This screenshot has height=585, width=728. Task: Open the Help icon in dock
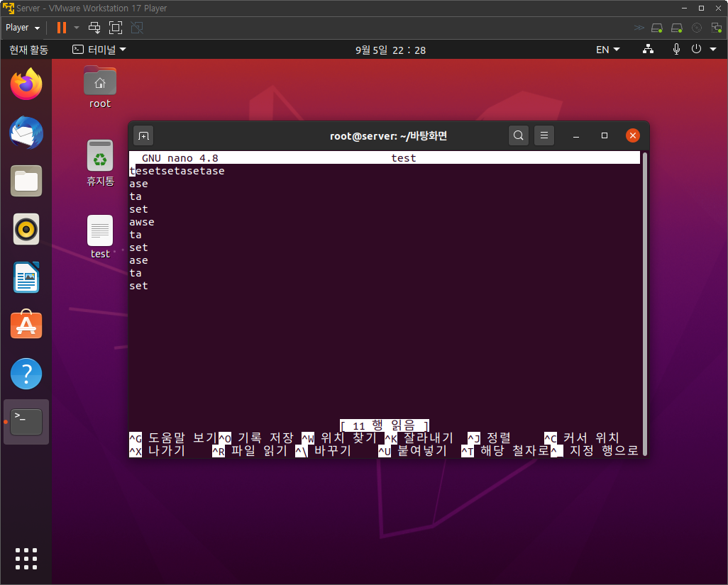point(26,374)
